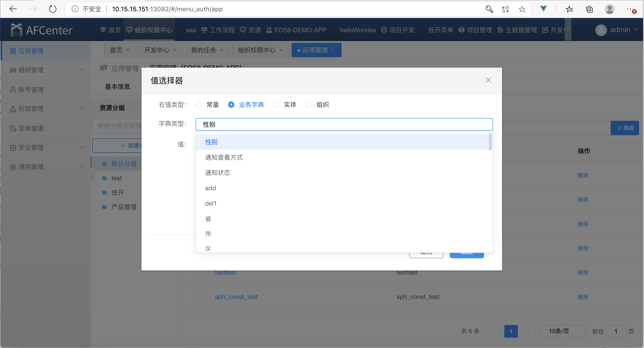The height and width of the screenshot is (348, 644).
Task: Switch to the 开发中心 tab
Action: (157, 50)
